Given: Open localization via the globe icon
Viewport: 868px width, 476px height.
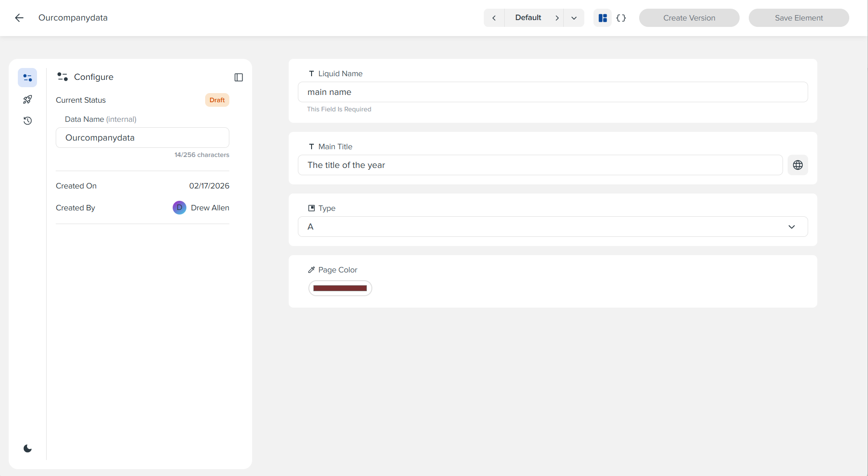Looking at the screenshot, I should click(x=798, y=165).
